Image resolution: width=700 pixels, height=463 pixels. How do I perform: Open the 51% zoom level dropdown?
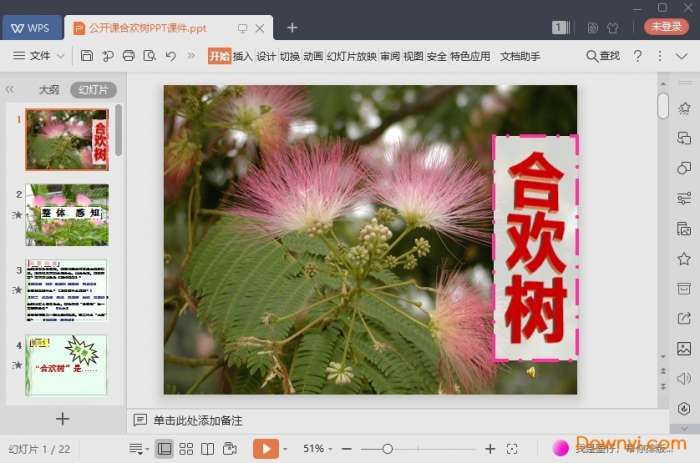point(317,448)
